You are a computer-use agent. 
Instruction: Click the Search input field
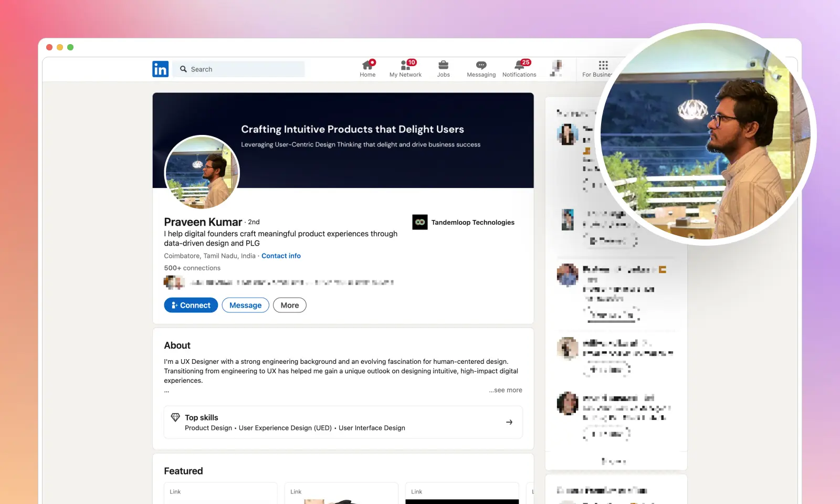239,69
